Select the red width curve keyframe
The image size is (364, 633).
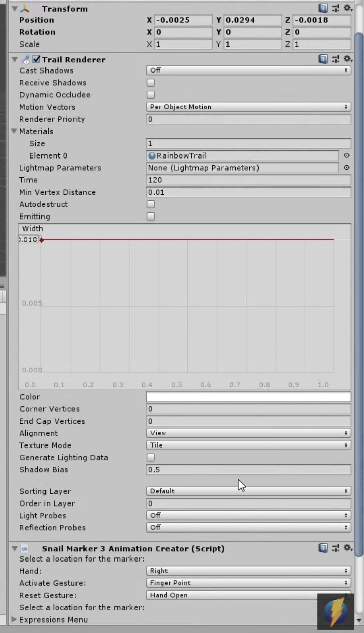point(41,240)
